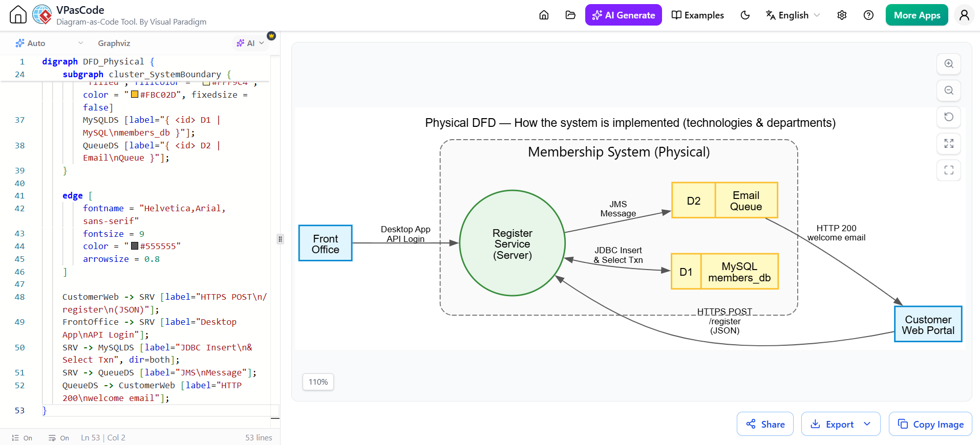980x445 pixels.
Task: Click the 'arrowsize = 0.8' code line
Action: click(121, 259)
